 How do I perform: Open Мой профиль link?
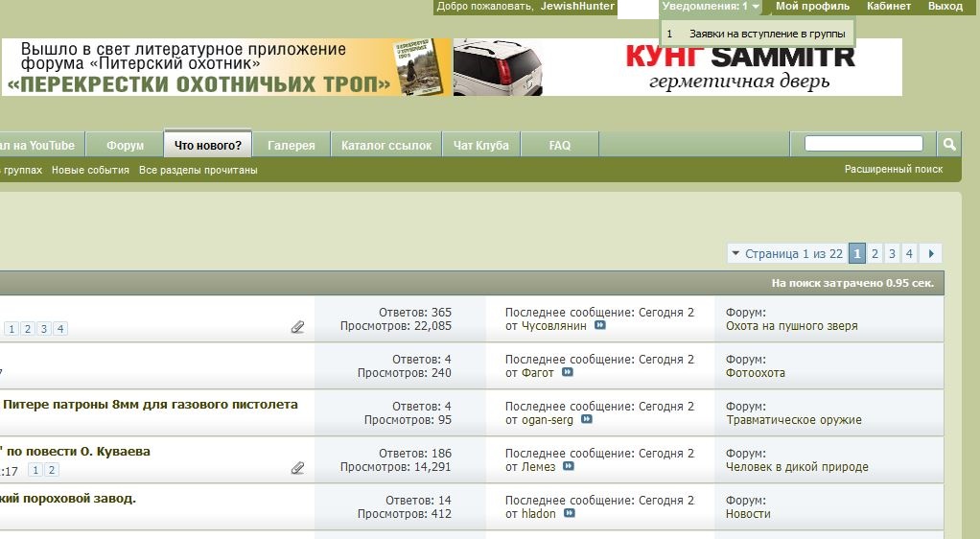pos(812,7)
